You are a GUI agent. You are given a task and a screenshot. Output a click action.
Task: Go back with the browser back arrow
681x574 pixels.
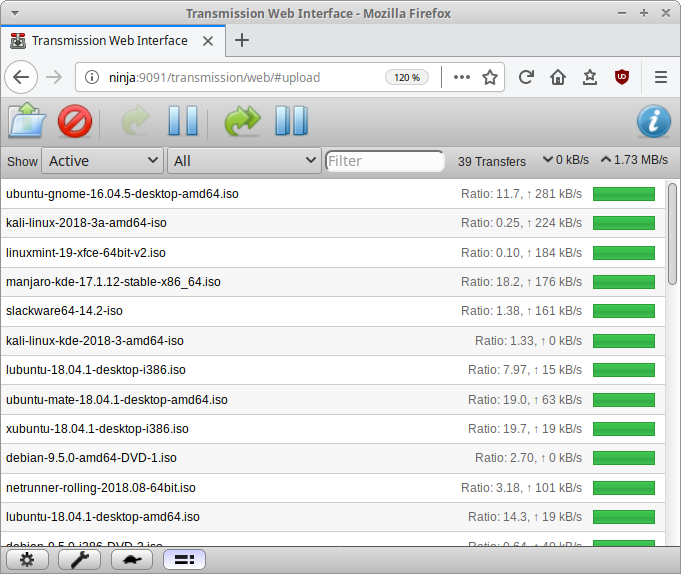(x=21, y=77)
